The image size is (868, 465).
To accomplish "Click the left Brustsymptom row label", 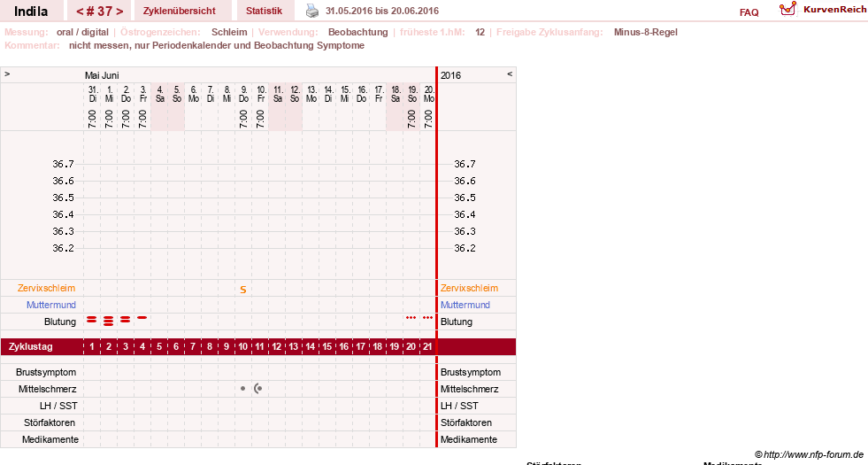I will 46,372.
